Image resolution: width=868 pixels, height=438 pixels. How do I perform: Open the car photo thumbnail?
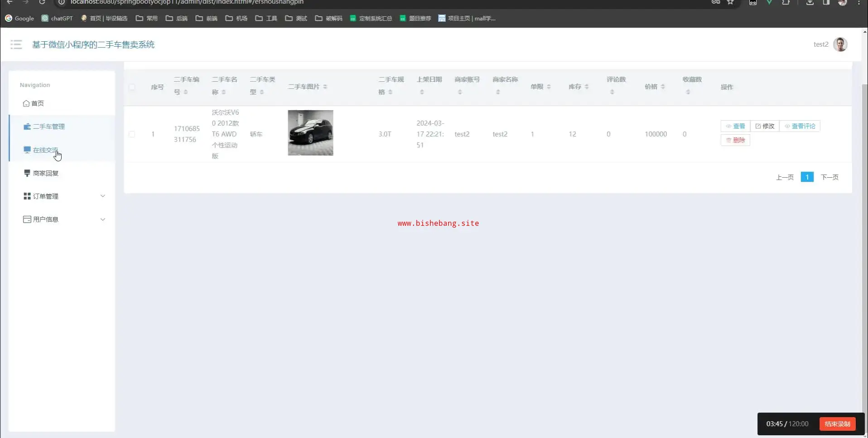[310, 133]
